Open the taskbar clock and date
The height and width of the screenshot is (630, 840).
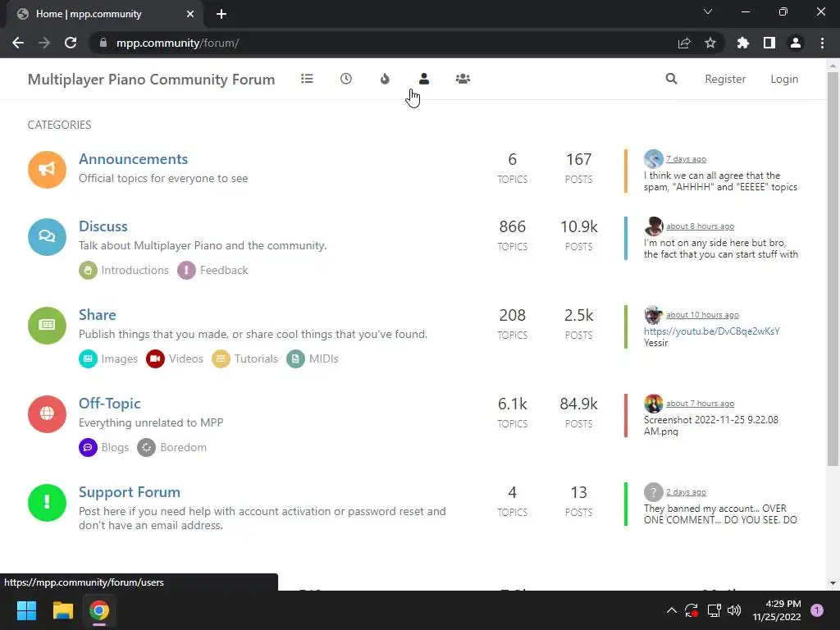coord(777,610)
